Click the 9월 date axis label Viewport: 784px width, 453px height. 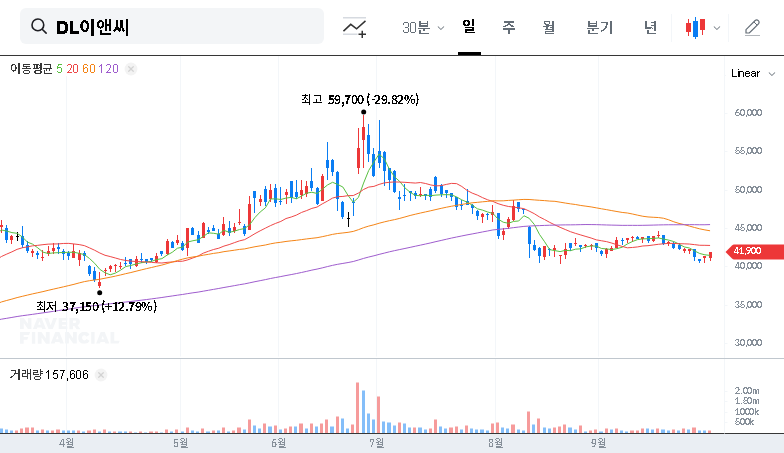click(598, 443)
